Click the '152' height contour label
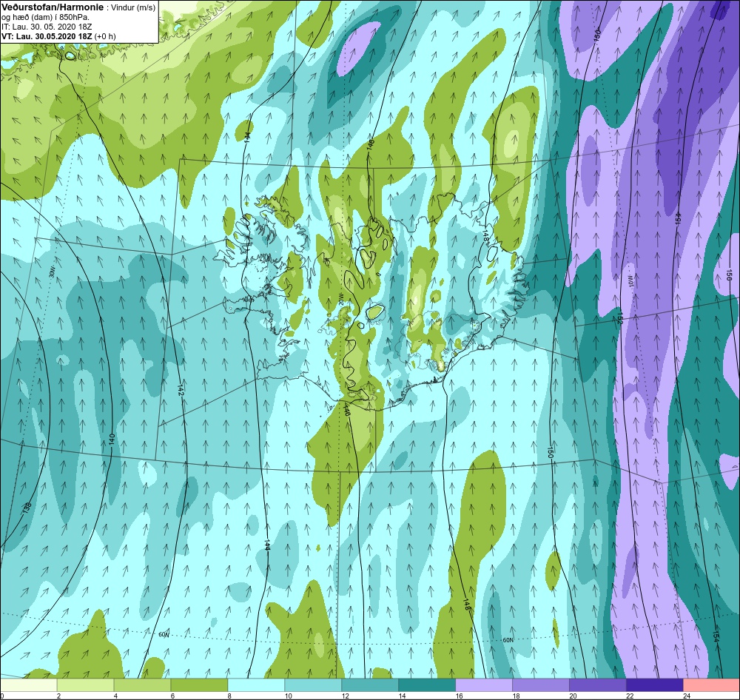The width and height of the screenshot is (740, 700). (619, 318)
